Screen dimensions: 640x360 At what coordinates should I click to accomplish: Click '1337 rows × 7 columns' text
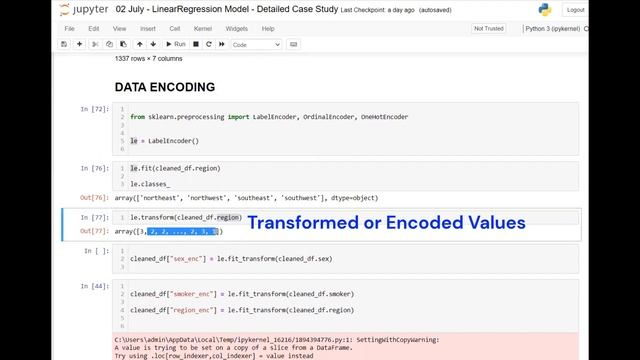[x=149, y=58]
